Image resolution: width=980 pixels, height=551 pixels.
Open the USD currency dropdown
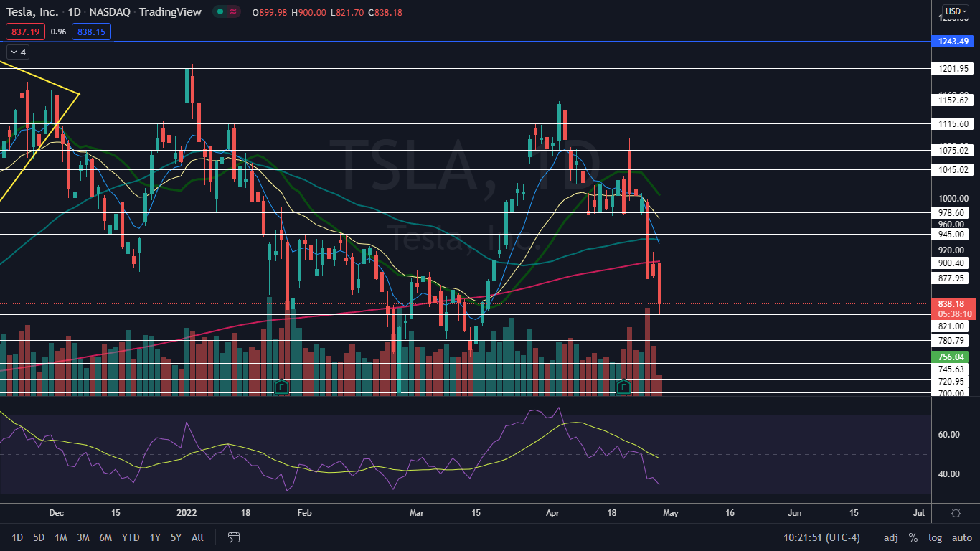(956, 11)
